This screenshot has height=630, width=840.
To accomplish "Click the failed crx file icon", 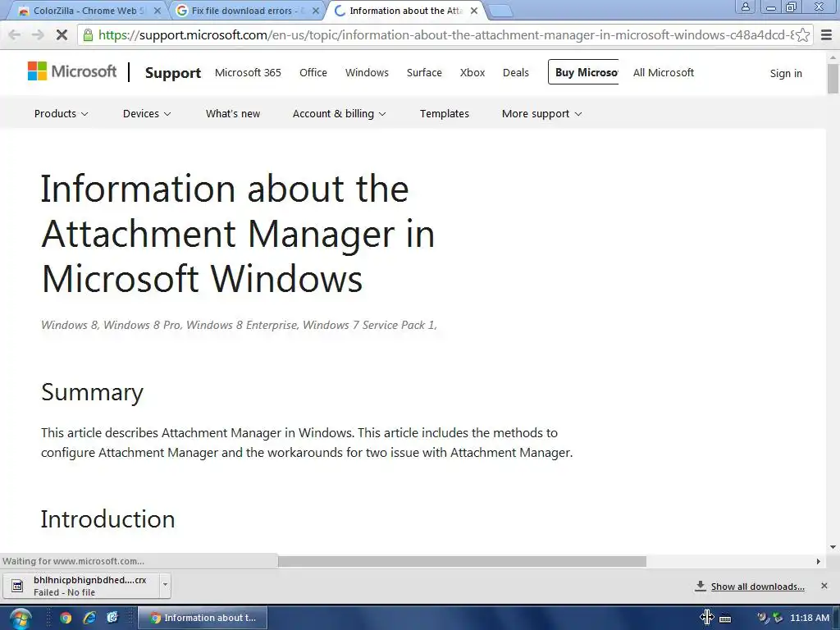I will (18, 586).
